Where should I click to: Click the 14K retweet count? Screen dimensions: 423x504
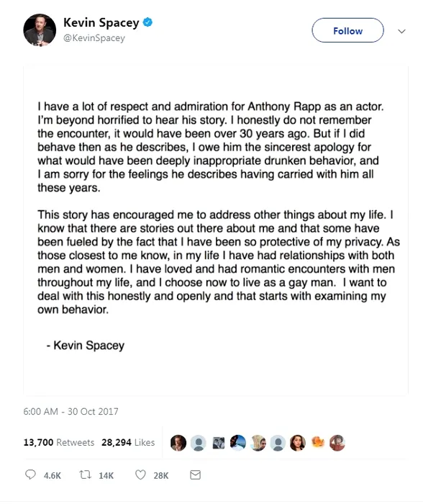pyautogui.click(x=106, y=475)
